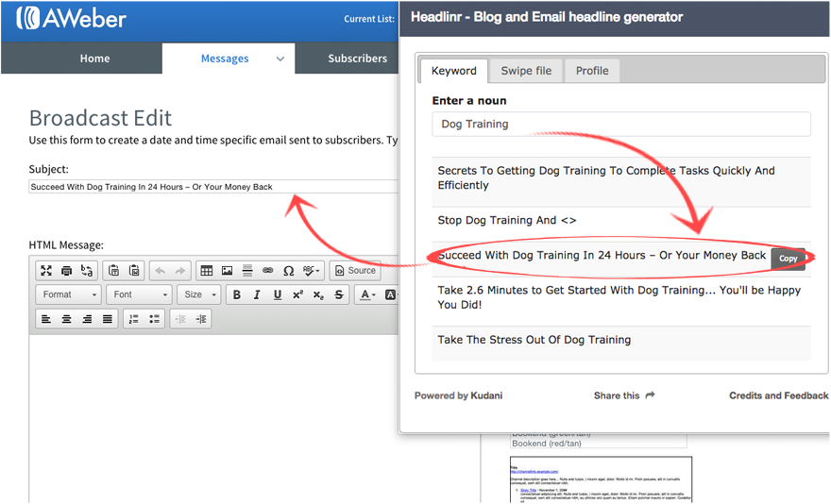Toggle superscript formatting

[x=297, y=294]
